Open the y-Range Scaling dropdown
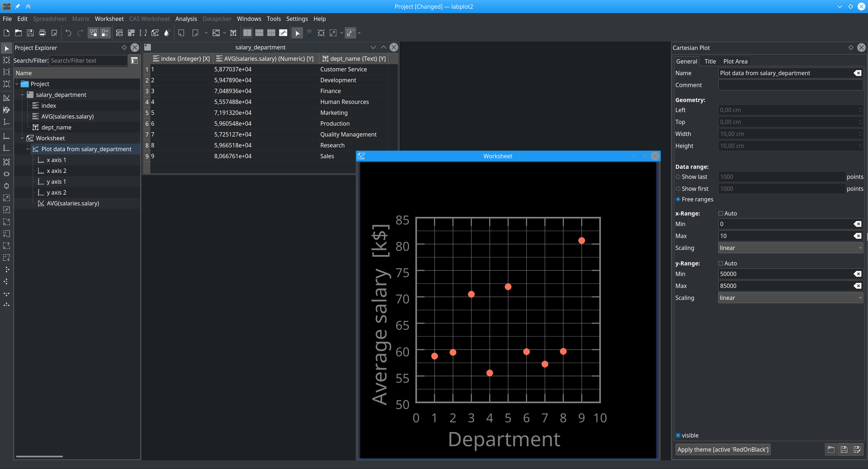Viewport: 868px width, 469px height. coord(790,298)
